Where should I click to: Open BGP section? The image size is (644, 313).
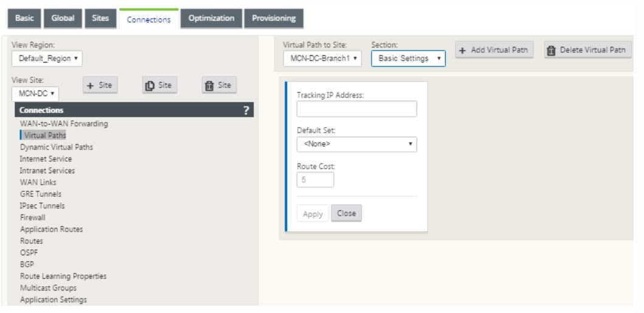(x=27, y=264)
